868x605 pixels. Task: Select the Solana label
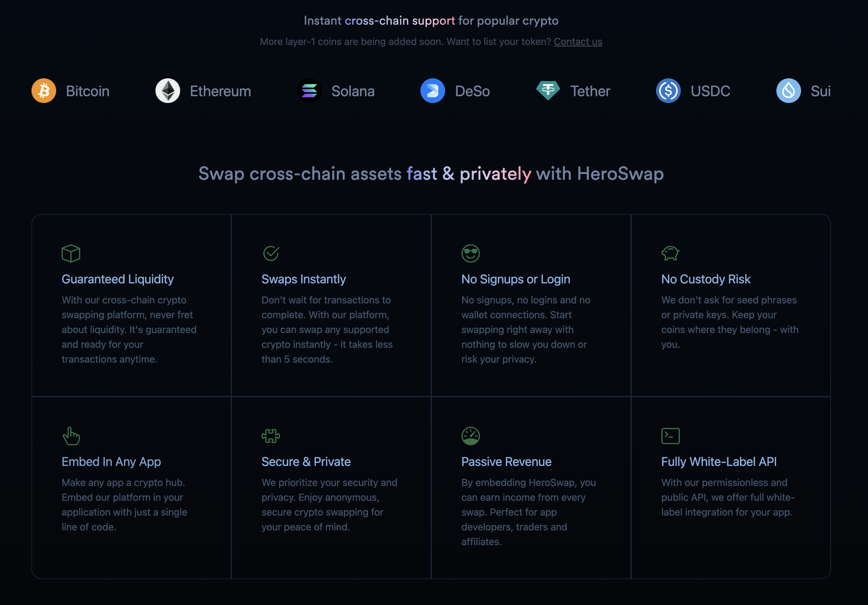click(x=353, y=91)
